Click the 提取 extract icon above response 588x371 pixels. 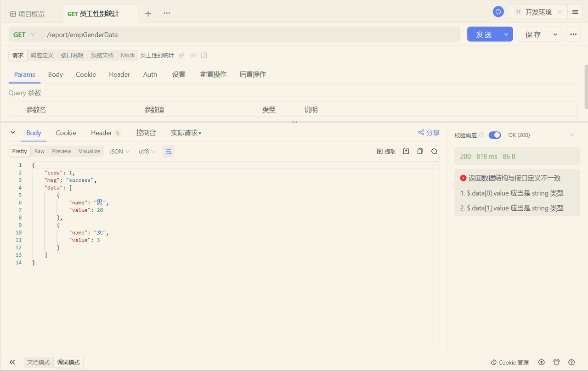(386, 151)
